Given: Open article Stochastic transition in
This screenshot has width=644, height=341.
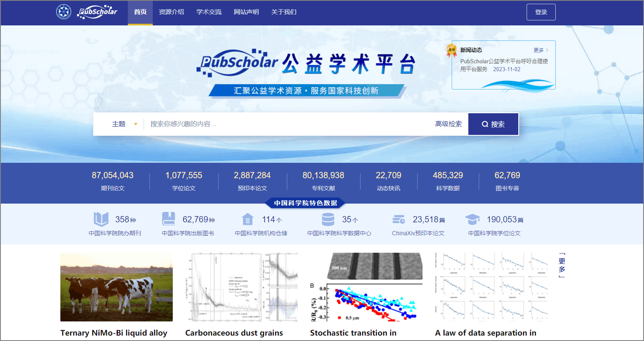Looking at the screenshot, I should 353,333.
